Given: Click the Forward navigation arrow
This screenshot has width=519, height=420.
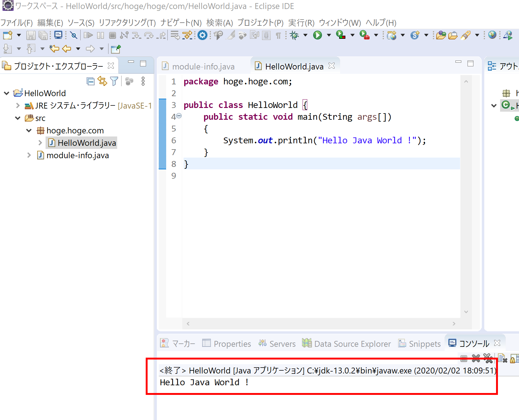Looking at the screenshot, I should pyautogui.click(x=90, y=49).
